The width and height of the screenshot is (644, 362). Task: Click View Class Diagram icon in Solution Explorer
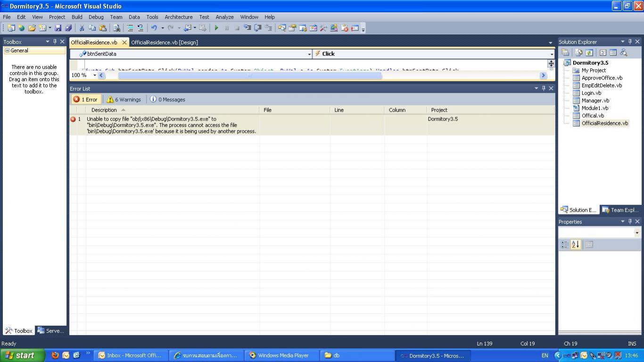(x=624, y=52)
